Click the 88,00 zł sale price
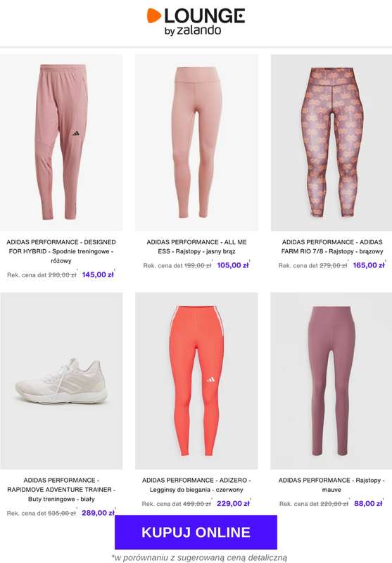The image size is (392, 563). coord(368,503)
